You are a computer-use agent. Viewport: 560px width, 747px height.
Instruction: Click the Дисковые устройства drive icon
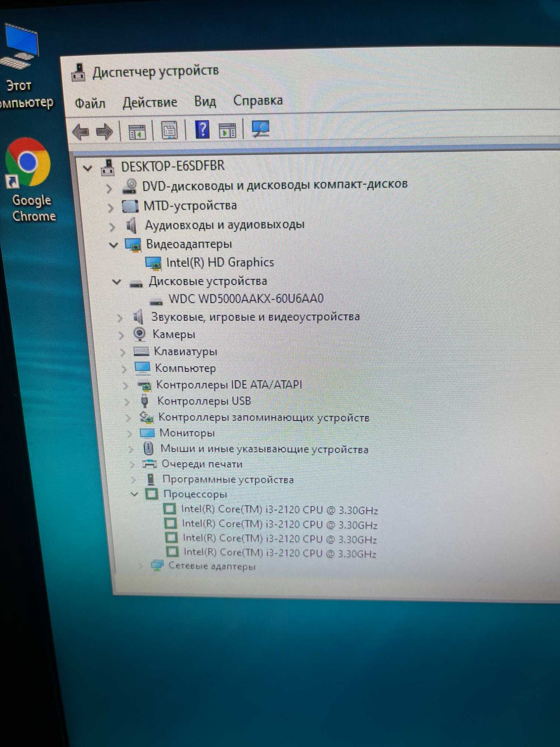tap(136, 284)
